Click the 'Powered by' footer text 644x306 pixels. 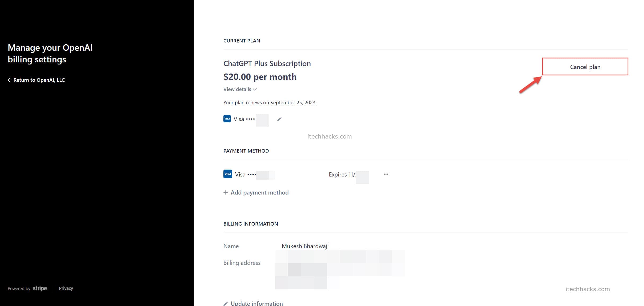19,288
